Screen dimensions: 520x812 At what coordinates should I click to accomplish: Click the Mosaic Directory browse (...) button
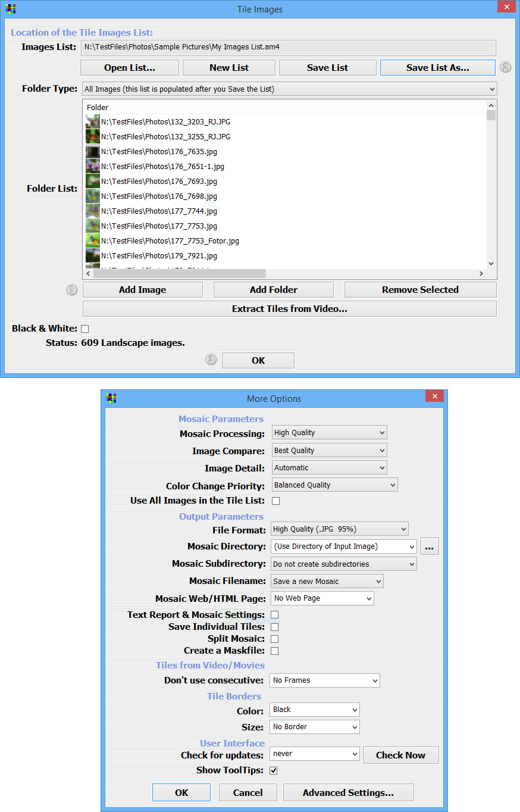[430, 546]
